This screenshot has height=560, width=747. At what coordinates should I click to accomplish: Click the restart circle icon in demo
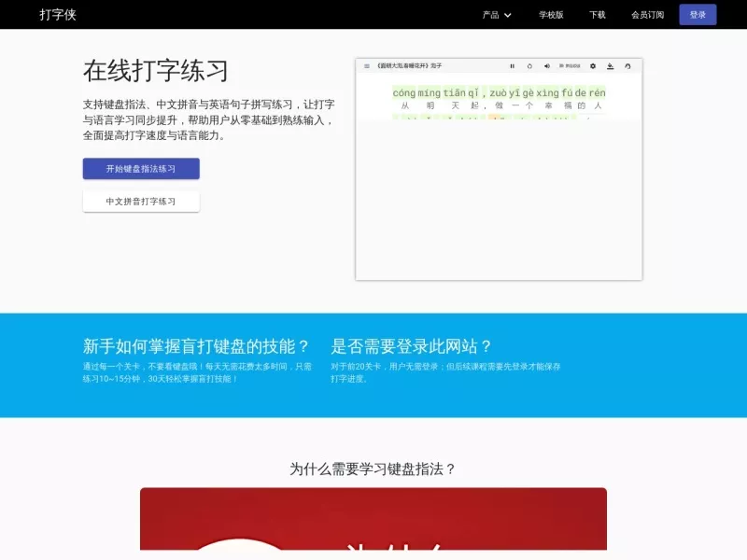(529, 66)
